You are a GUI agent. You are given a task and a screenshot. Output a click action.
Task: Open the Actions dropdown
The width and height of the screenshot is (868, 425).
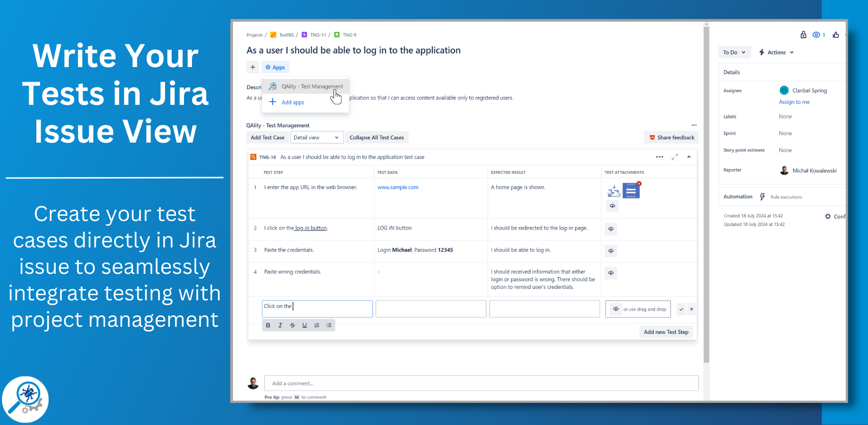(x=776, y=52)
